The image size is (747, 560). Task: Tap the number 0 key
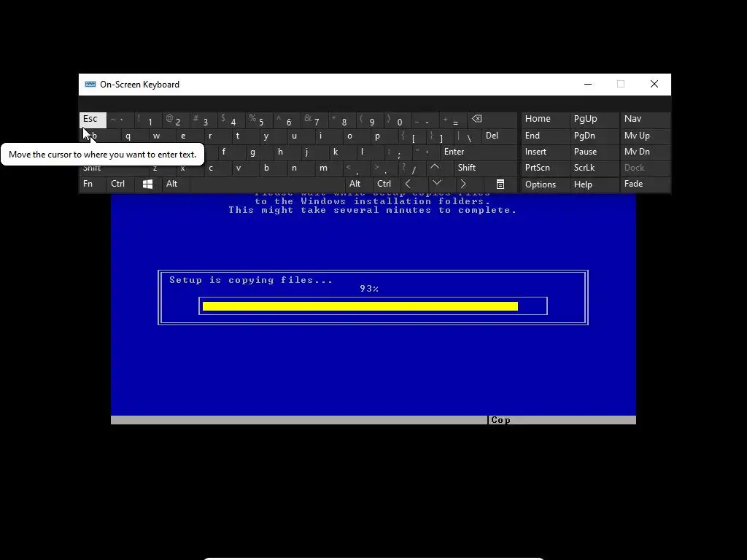click(398, 120)
